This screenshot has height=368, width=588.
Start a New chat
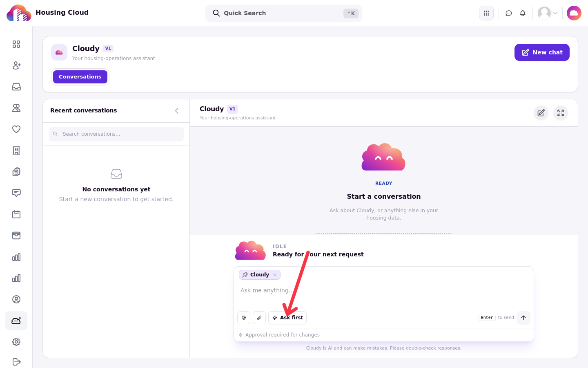click(x=542, y=52)
